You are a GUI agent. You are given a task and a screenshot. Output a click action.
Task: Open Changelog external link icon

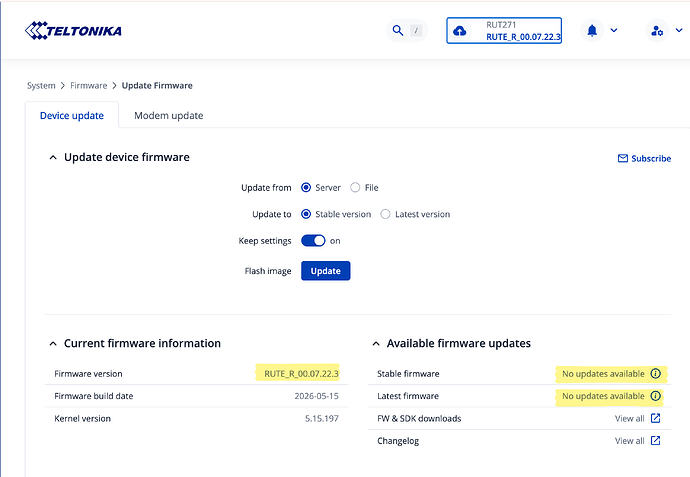(655, 440)
